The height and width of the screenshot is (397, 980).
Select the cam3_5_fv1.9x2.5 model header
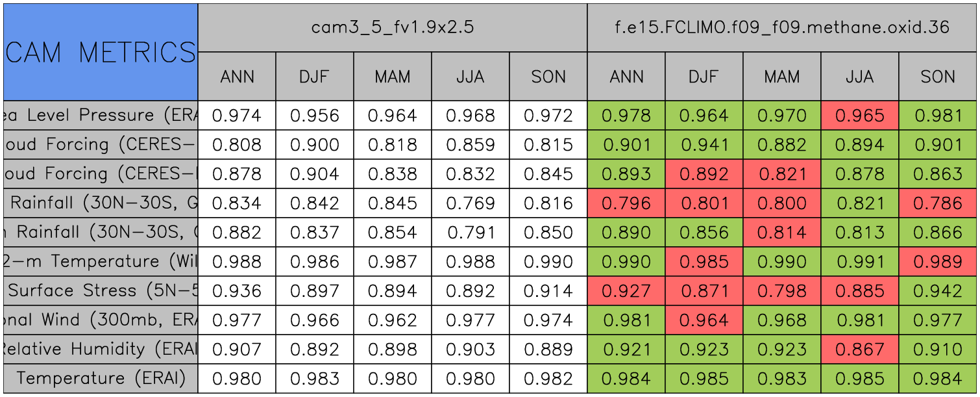point(392,27)
